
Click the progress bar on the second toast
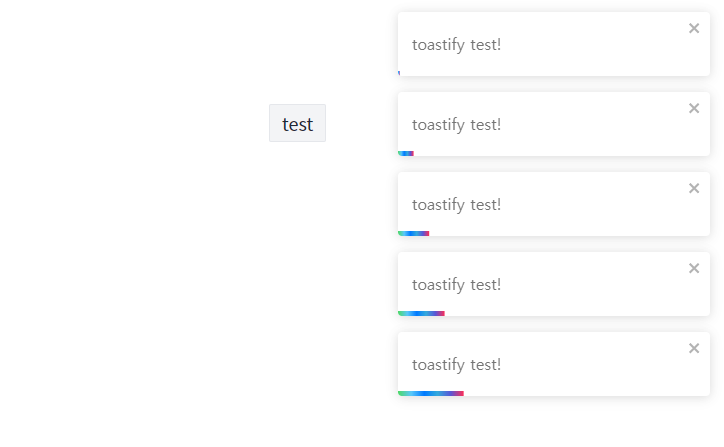(405, 153)
